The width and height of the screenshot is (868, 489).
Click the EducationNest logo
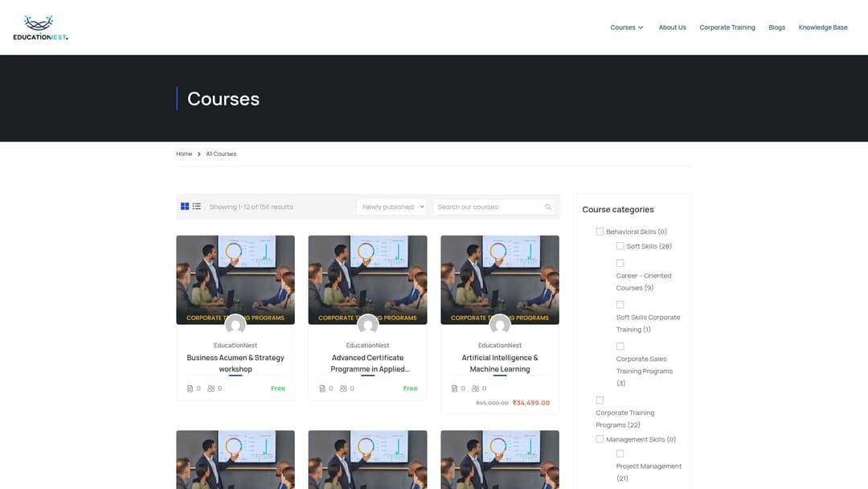click(x=40, y=27)
